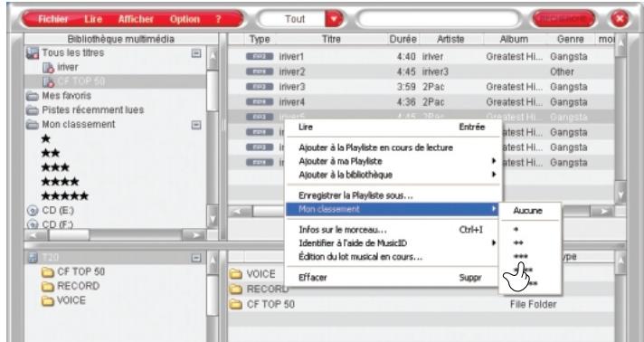Sort tracks by Type column
The height and width of the screenshot is (342, 644).
[260, 40]
